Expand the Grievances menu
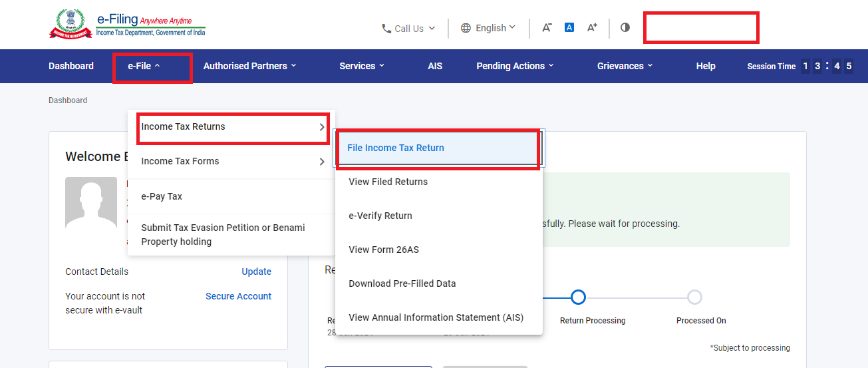This screenshot has height=368, width=868. (625, 66)
